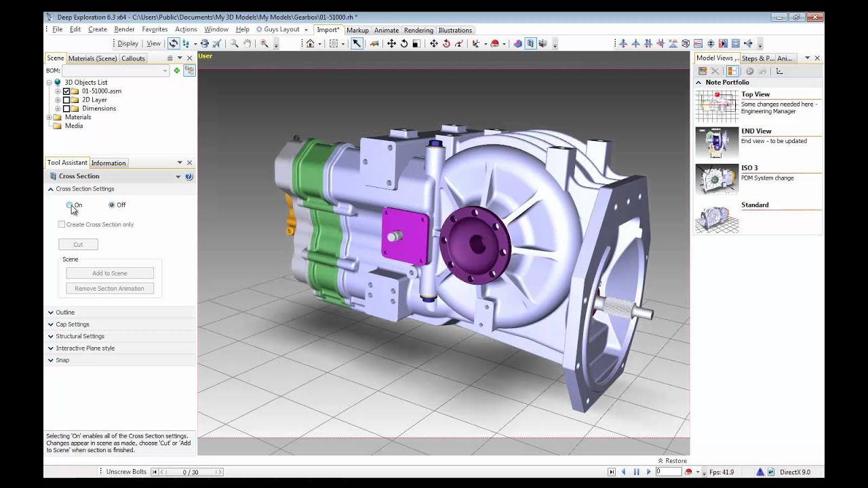Click the Display toolbar button
Viewport: 868px width, 488px height.
pyautogui.click(x=127, y=43)
